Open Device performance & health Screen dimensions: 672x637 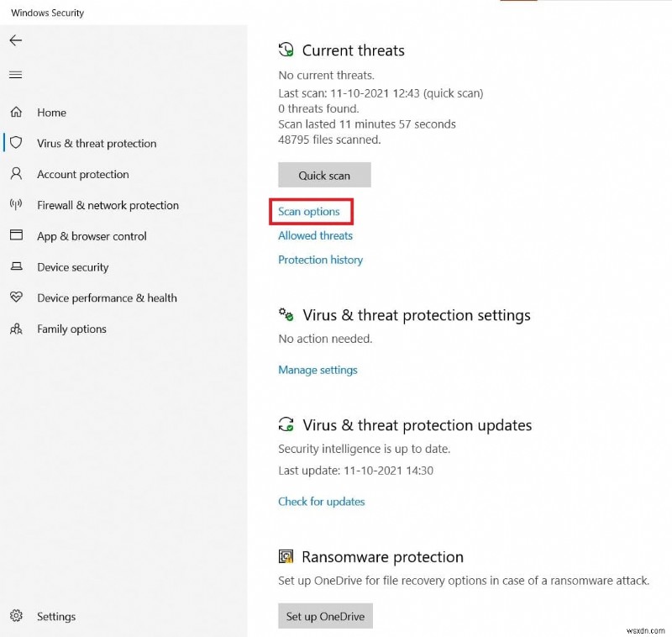(x=107, y=297)
